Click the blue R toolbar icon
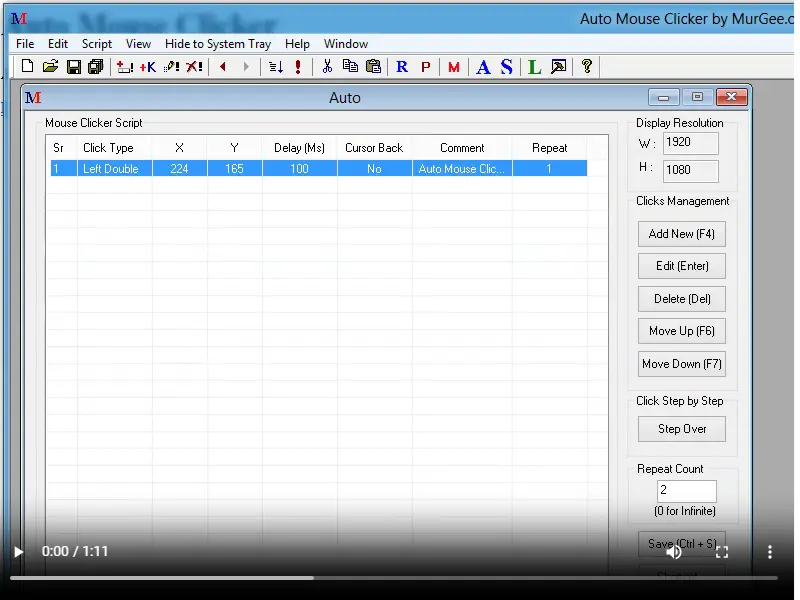Screen dimensions: 800x600 point(402,67)
